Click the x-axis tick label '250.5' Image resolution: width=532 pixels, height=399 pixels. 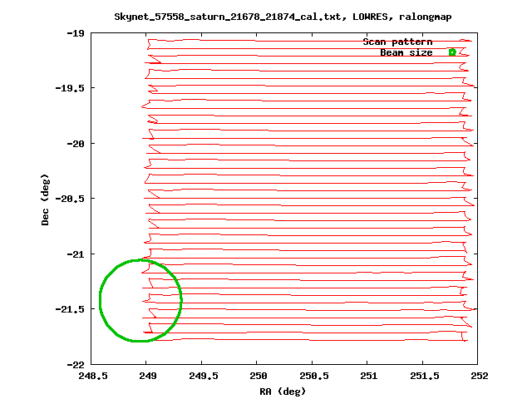click(x=314, y=376)
